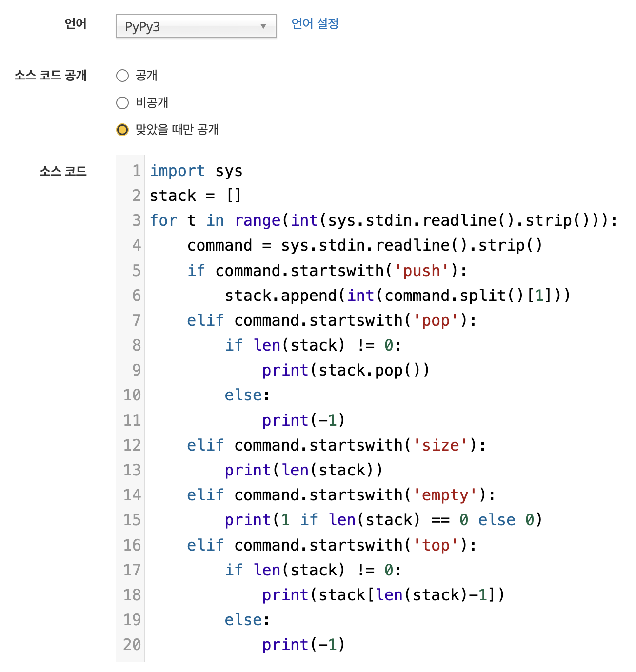Click line number 1 in the gutter
The image size is (636, 672).
pos(137,171)
